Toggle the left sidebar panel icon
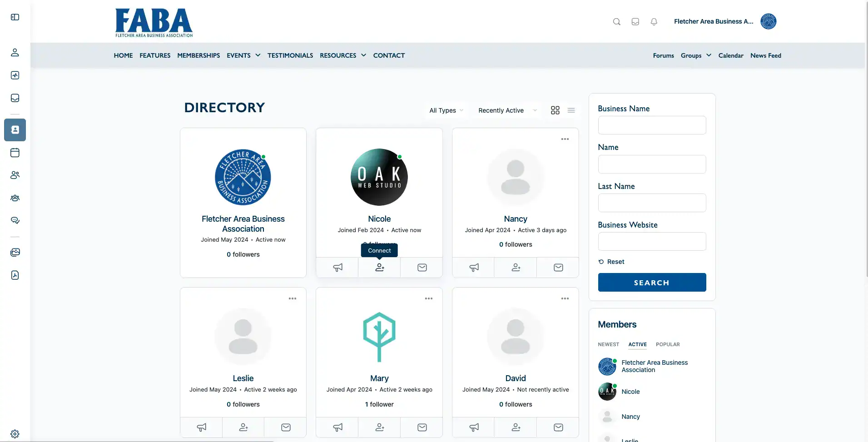 coord(15,17)
